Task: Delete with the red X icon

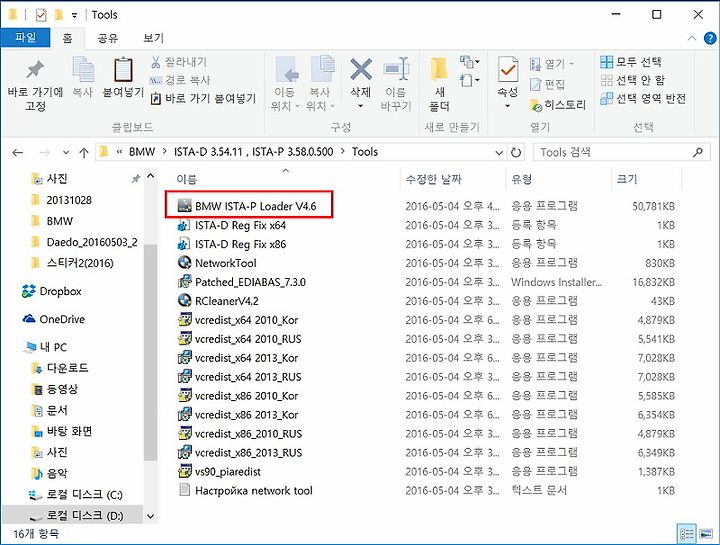Action: pos(361,70)
